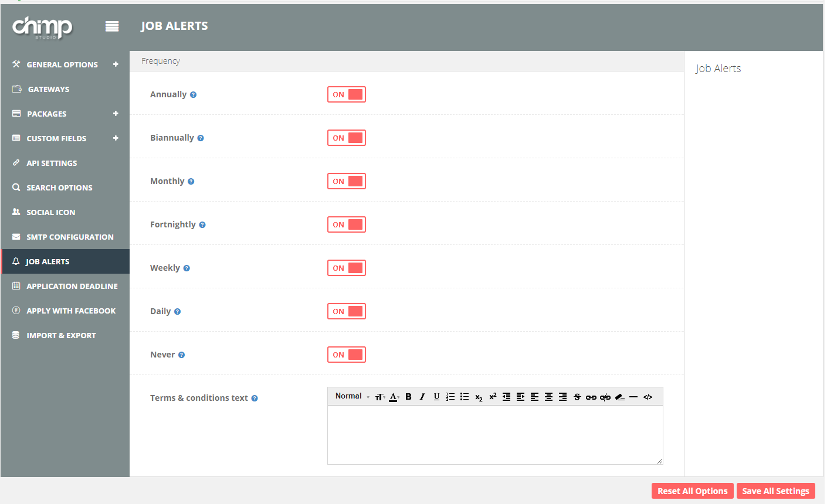Viewport: 827px width, 504px height.
Task: Toggle the Weekly frequency switch
Action: 347,268
